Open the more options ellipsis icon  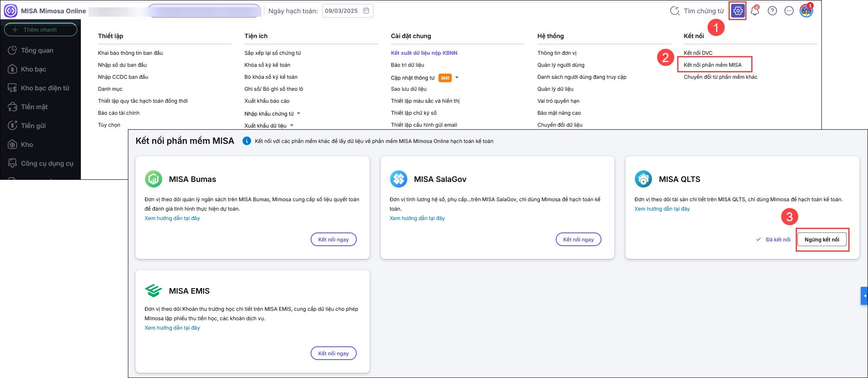point(789,11)
